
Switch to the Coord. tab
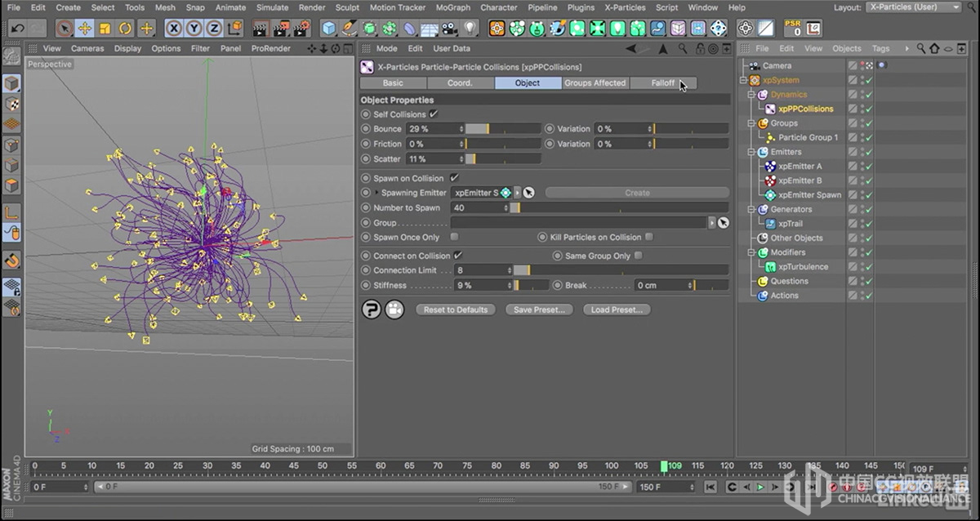pos(461,83)
